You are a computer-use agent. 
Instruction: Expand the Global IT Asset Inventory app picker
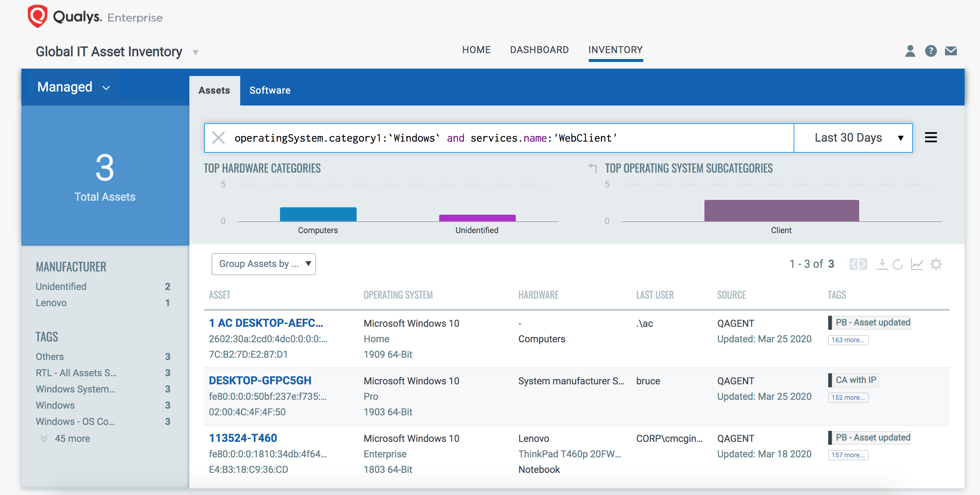[x=195, y=52]
